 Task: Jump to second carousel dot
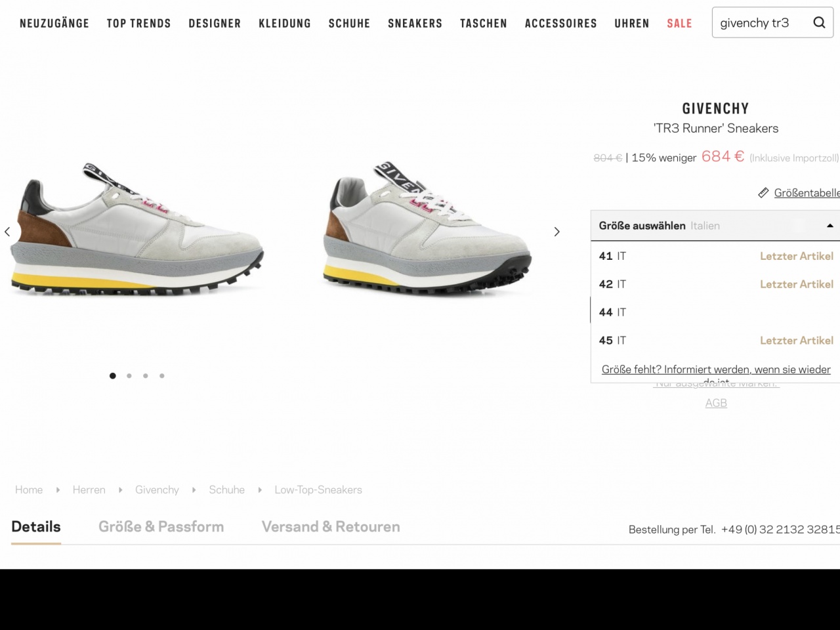click(x=129, y=376)
